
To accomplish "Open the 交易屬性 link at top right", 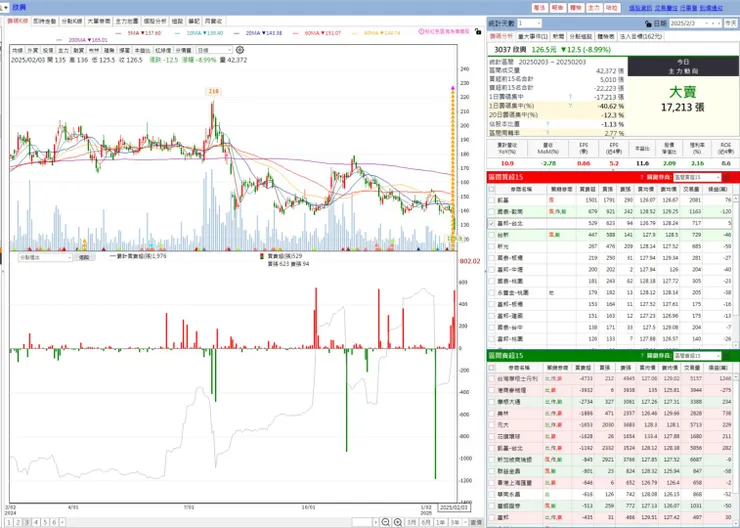I will click(666, 8).
